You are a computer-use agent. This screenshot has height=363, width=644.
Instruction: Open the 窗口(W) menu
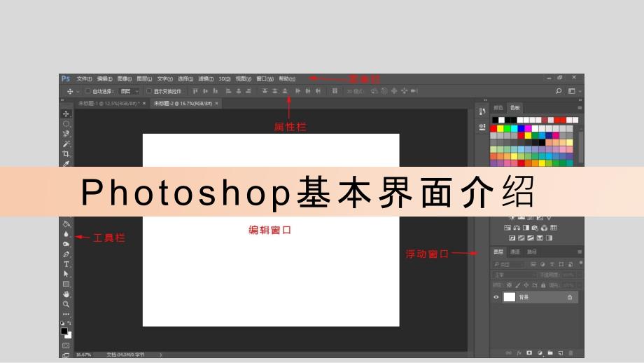pos(265,78)
